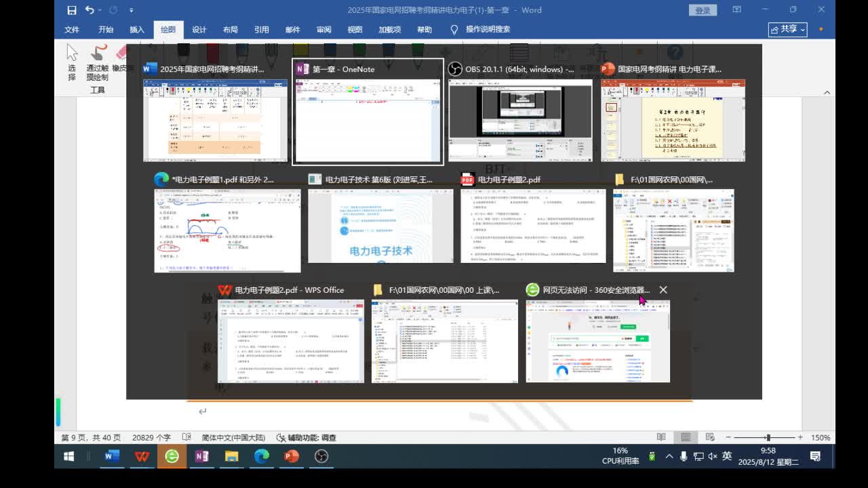
Task: Switch to 国家电网考纲精讲 PowerPoint thumbnail
Action: 673,120
